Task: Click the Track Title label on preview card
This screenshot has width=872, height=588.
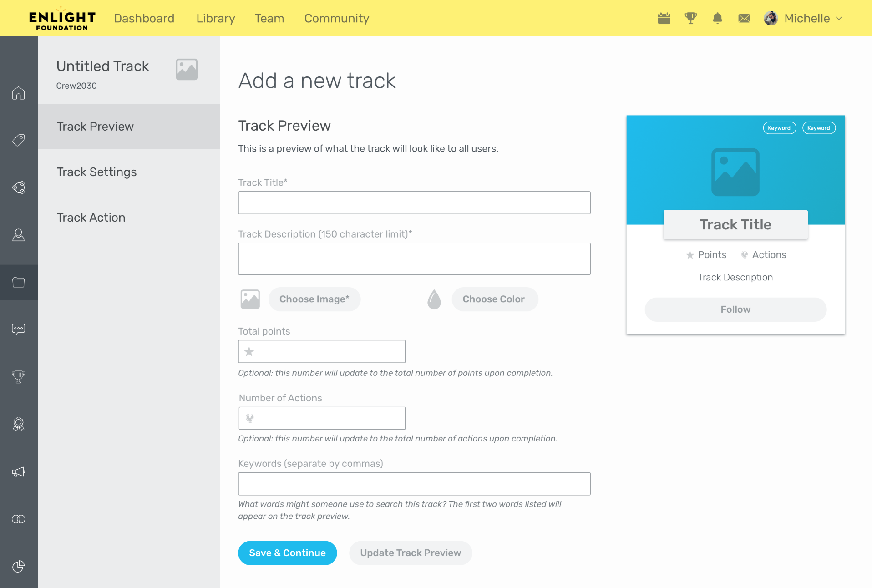Action: click(x=735, y=224)
